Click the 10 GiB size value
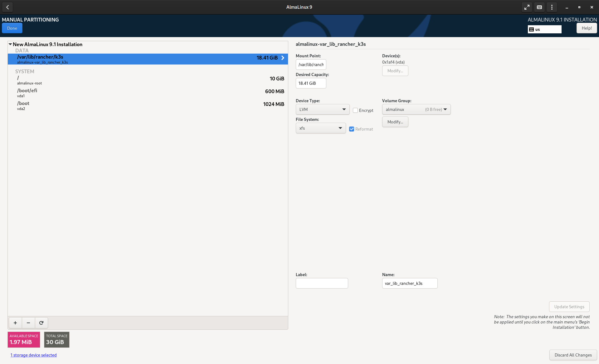599x364 pixels. pos(277,79)
